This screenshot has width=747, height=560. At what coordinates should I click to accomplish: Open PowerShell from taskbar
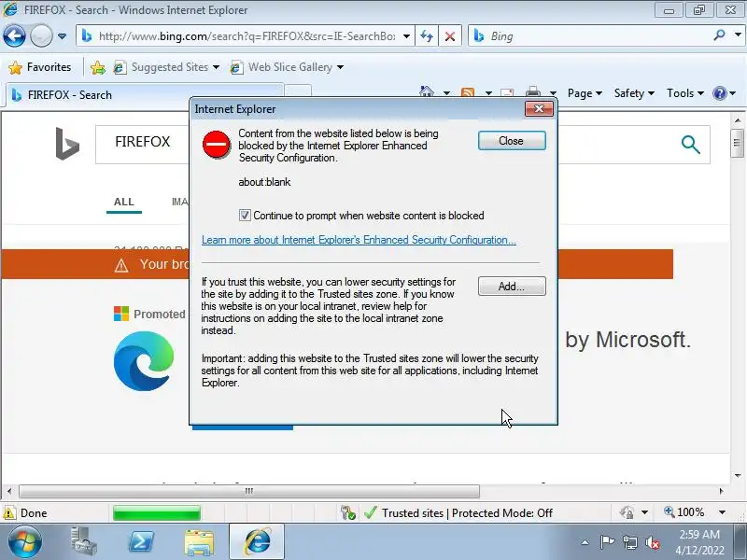point(142,542)
